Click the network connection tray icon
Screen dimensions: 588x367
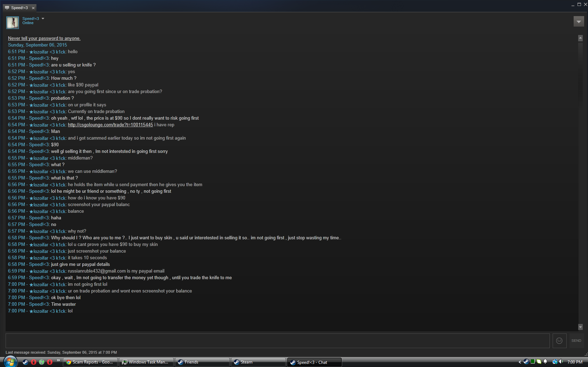coord(555,362)
